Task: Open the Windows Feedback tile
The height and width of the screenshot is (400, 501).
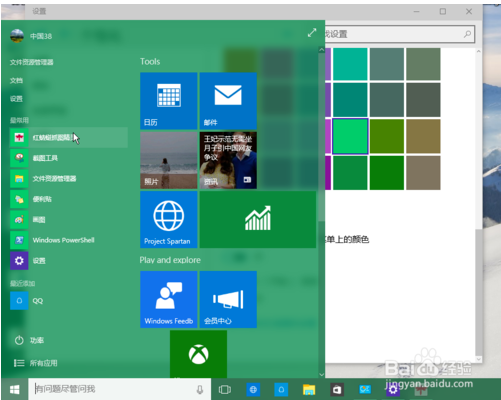Action: pos(169,299)
